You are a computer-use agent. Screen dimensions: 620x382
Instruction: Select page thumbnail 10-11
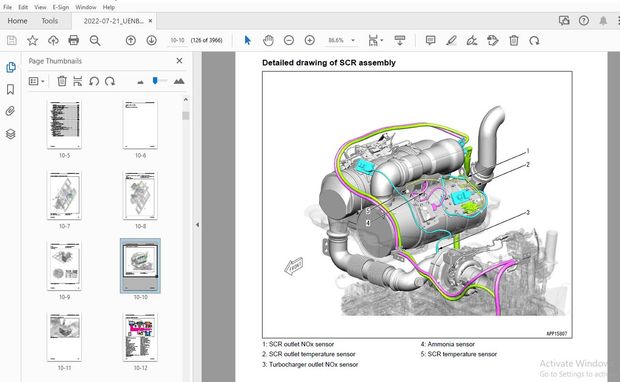coord(64,337)
